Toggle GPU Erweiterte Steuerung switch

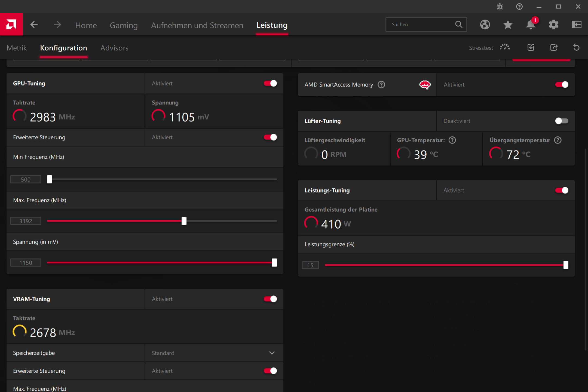tap(270, 137)
